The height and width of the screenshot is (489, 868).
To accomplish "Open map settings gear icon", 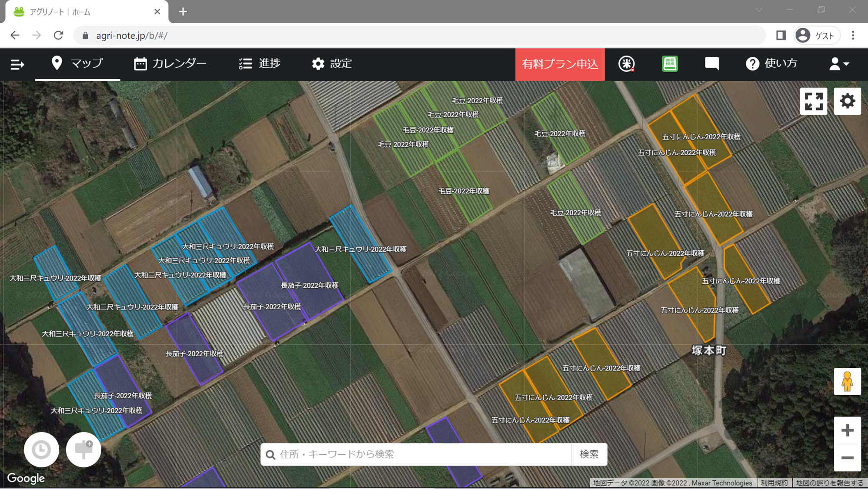I will tap(847, 101).
